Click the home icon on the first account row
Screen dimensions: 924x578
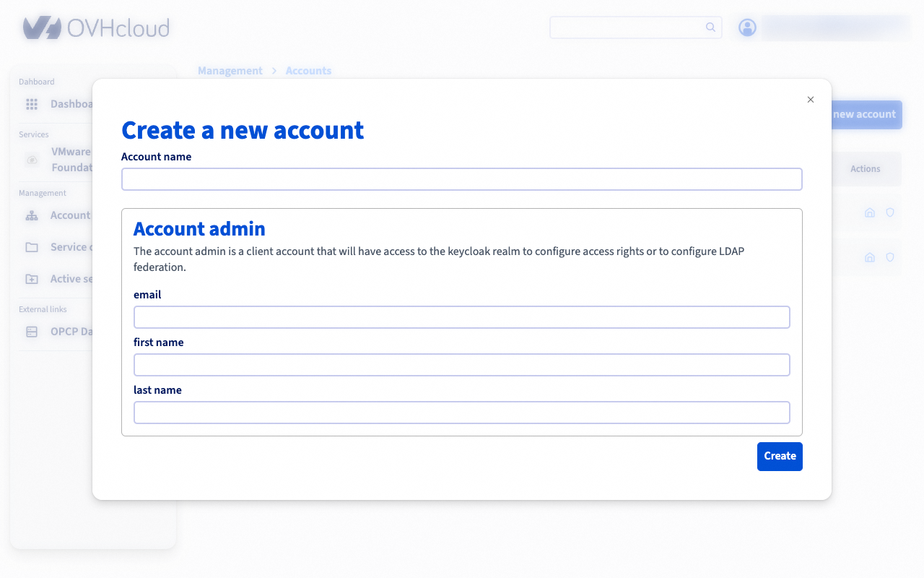pyautogui.click(x=869, y=212)
